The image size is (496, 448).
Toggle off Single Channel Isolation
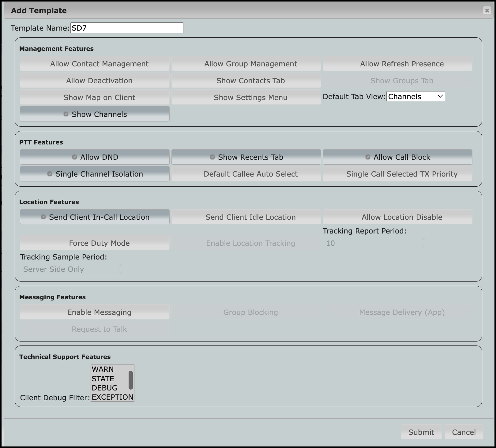[95, 174]
